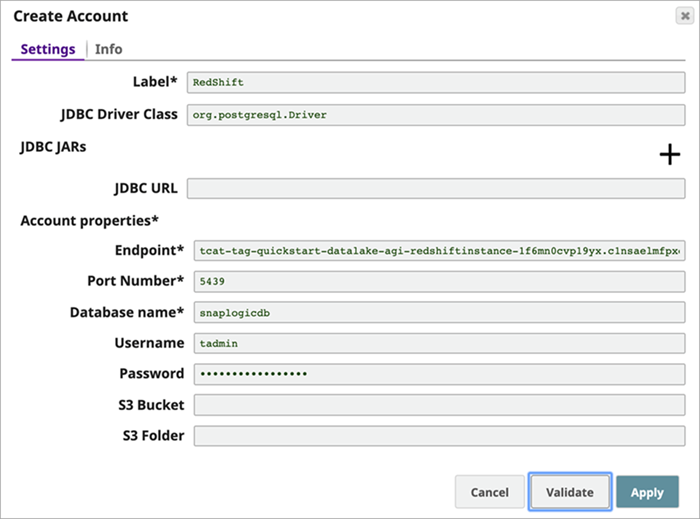Click the empty S3 Bucket field
700x519 pixels.
coord(439,405)
